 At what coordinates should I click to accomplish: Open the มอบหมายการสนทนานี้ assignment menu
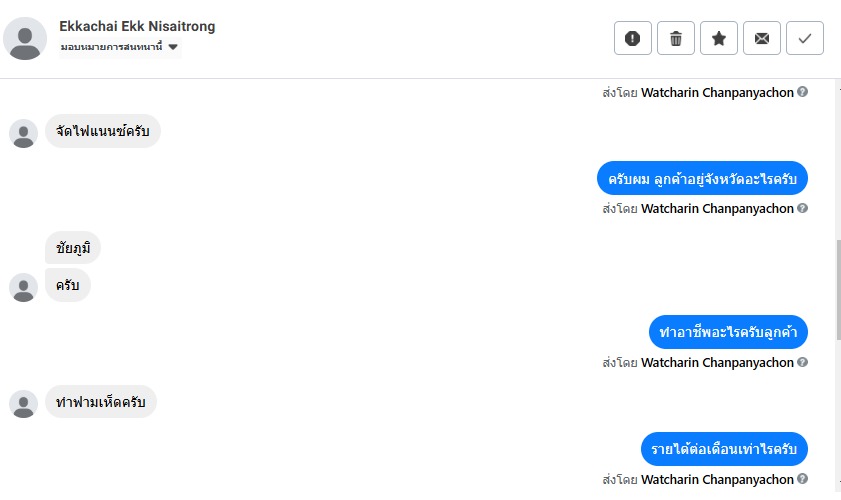[x=112, y=47]
